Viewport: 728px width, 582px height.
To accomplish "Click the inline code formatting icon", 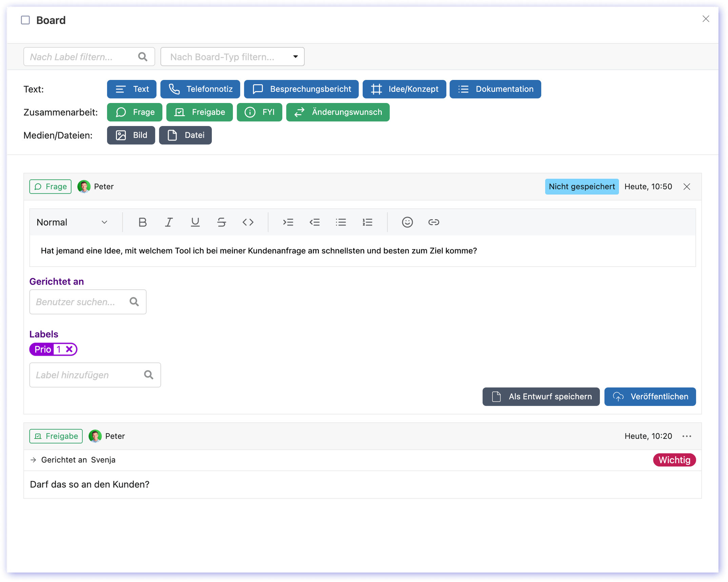I will point(248,222).
